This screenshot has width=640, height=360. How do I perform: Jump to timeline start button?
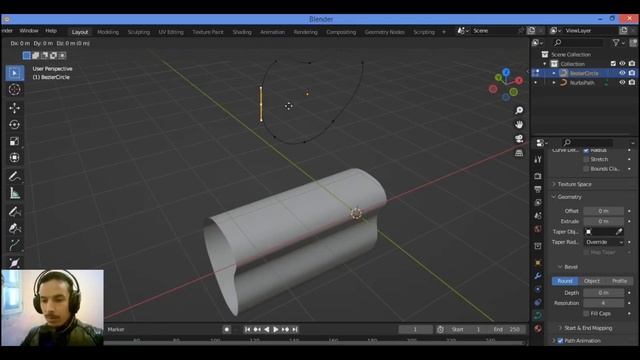point(248,329)
